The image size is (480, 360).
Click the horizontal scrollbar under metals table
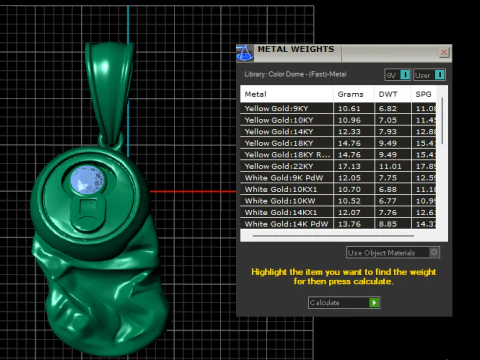pos(333,236)
